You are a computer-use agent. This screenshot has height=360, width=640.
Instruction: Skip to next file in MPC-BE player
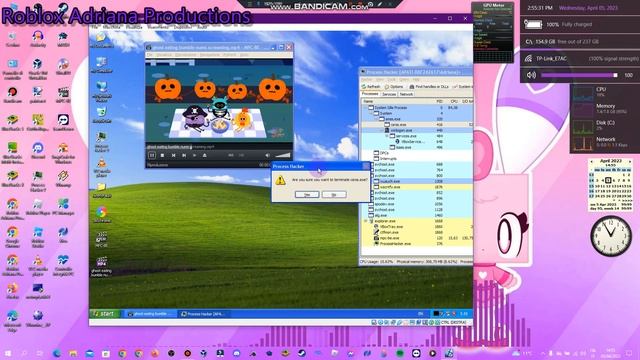(x=184, y=156)
